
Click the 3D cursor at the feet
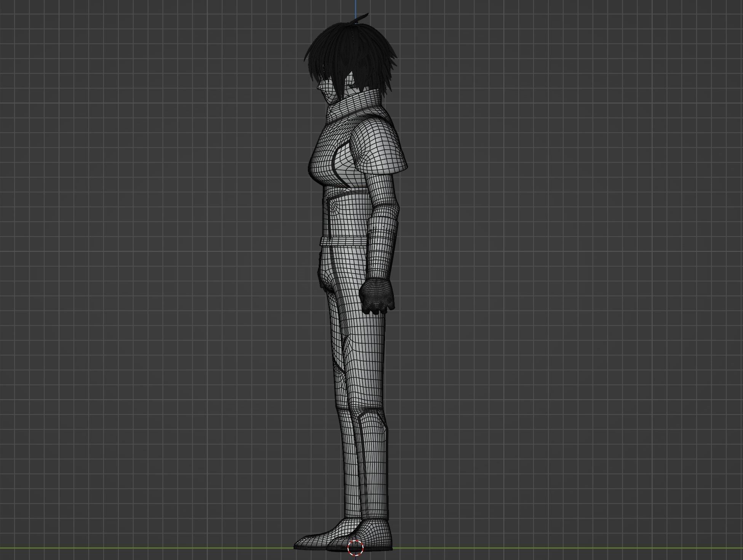click(x=355, y=548)
